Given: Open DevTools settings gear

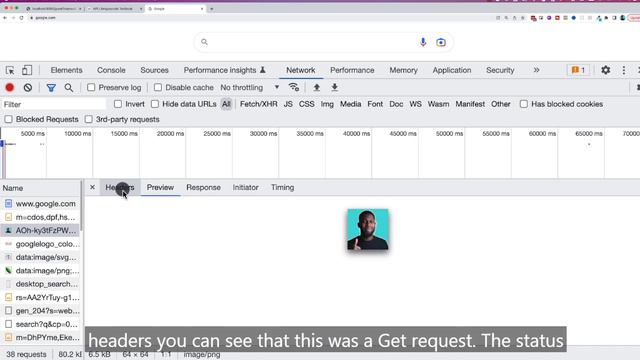Looking at the screenshot, I should point(606,70).
